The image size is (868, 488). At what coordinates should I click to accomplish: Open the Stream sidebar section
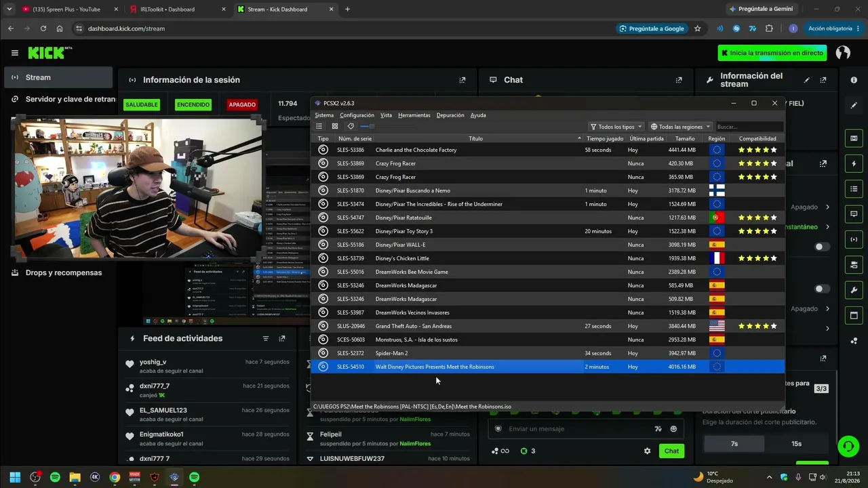click(58, 77)
